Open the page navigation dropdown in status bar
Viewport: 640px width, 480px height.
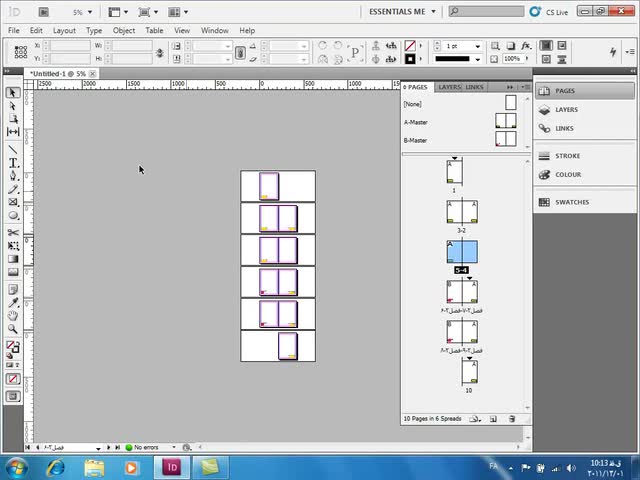point(98,448)
